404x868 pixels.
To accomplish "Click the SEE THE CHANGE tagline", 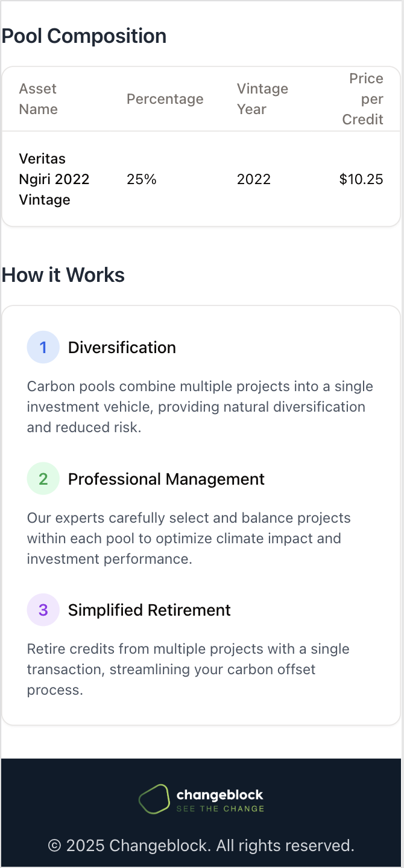I will point(220,809).
